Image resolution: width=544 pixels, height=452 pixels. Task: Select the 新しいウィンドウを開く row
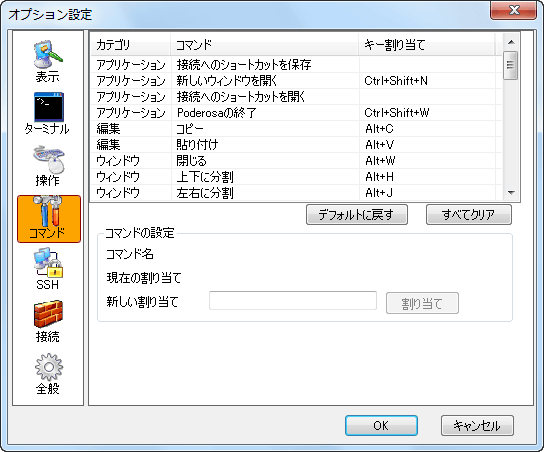pos(296,81)
